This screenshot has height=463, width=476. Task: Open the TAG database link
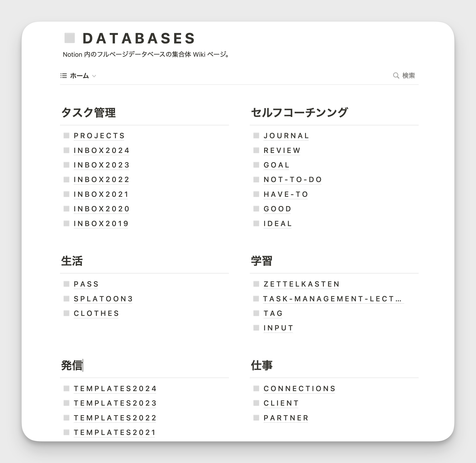[x=273, y=313]
